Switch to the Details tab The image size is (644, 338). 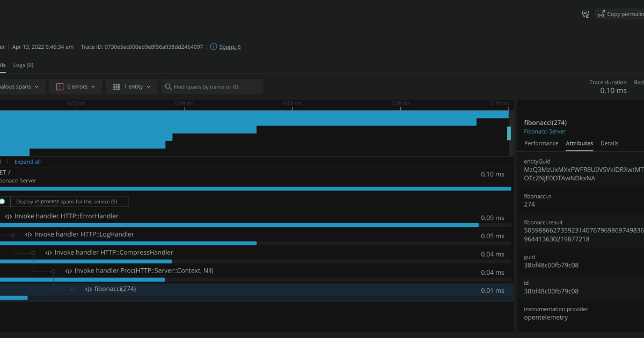tap(609, 143)
